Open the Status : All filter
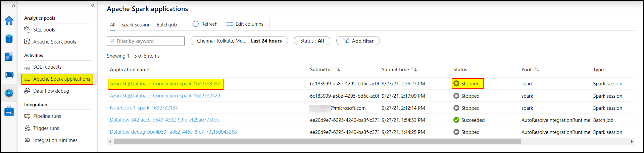The image size is (644, 153). coord(312,41)
